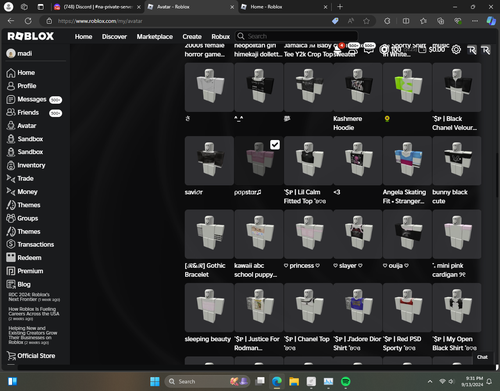Image resolution: width=500 pixels, height=391 pixels.
Task: Click the Roblox search field
Action: [x=297, y=36]
